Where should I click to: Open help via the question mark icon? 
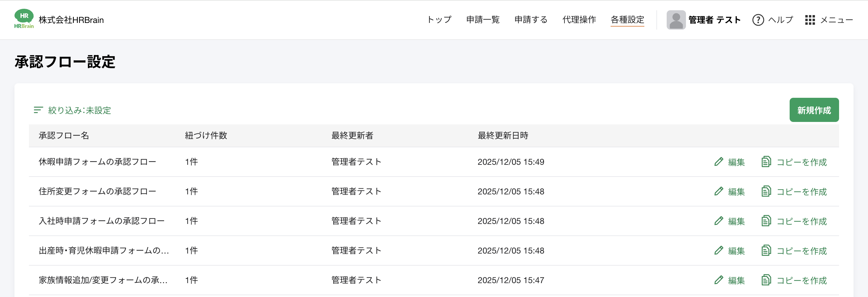point(758,20)
